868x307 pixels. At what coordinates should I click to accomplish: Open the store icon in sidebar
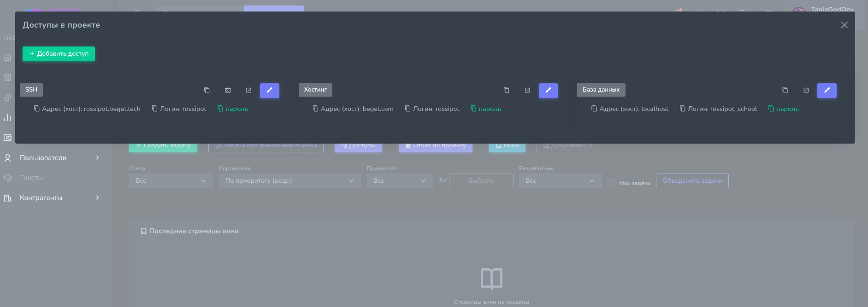[8, 77]
